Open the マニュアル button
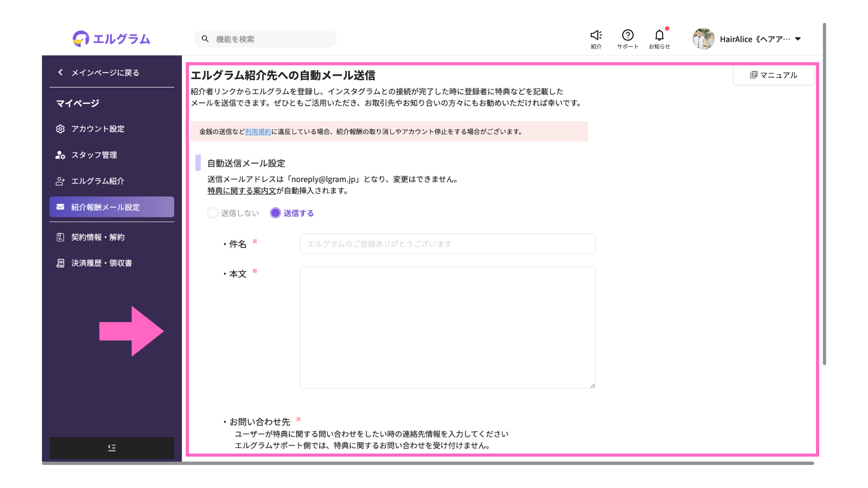The image size is (868, 488). coord(774,75)
